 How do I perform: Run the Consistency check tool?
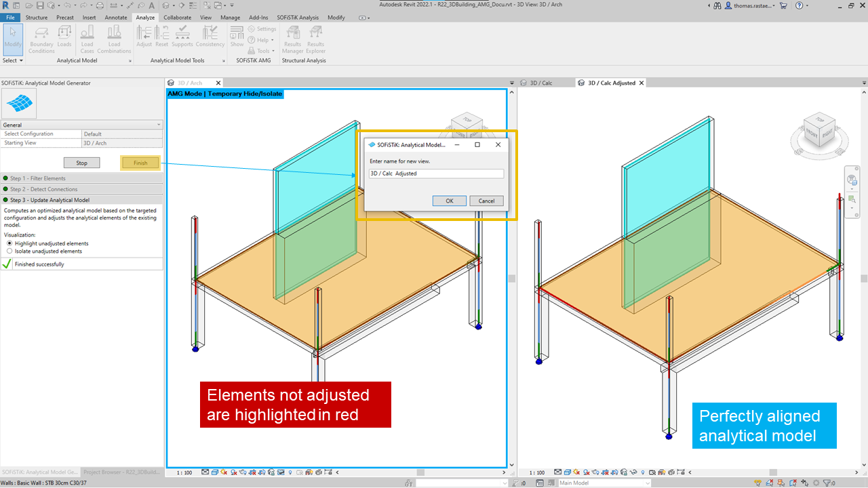click(x=210, y=37)
